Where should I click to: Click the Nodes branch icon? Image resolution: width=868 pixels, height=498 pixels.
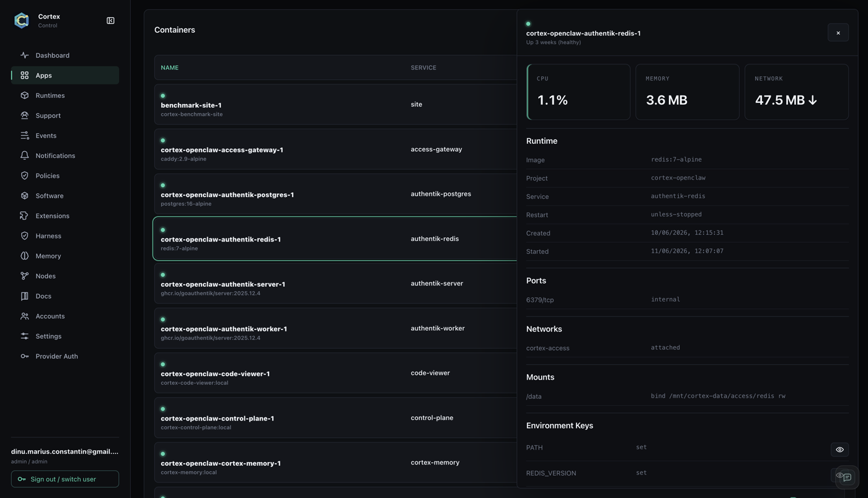25,276
